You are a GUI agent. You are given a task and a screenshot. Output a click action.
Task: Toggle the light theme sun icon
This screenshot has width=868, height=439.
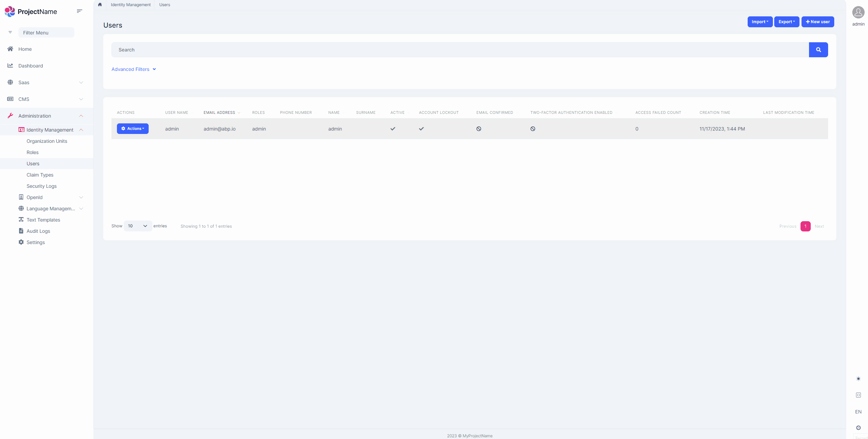click(x=858, y=379)
